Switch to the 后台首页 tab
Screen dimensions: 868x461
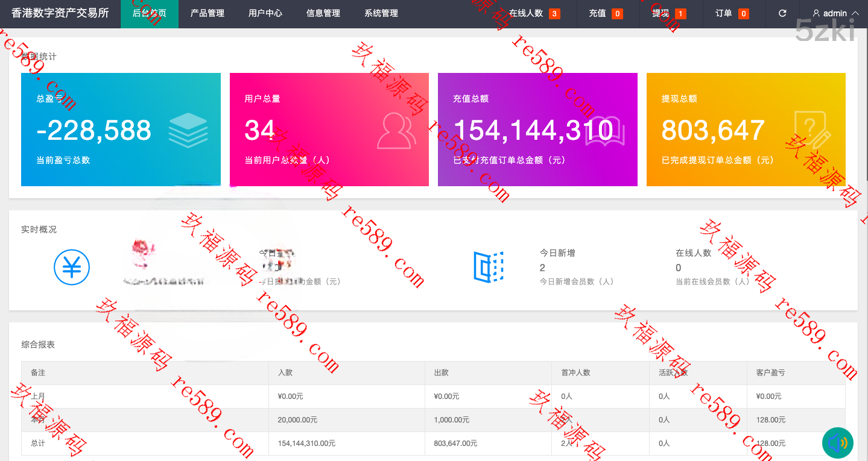[x=149, y=13]
